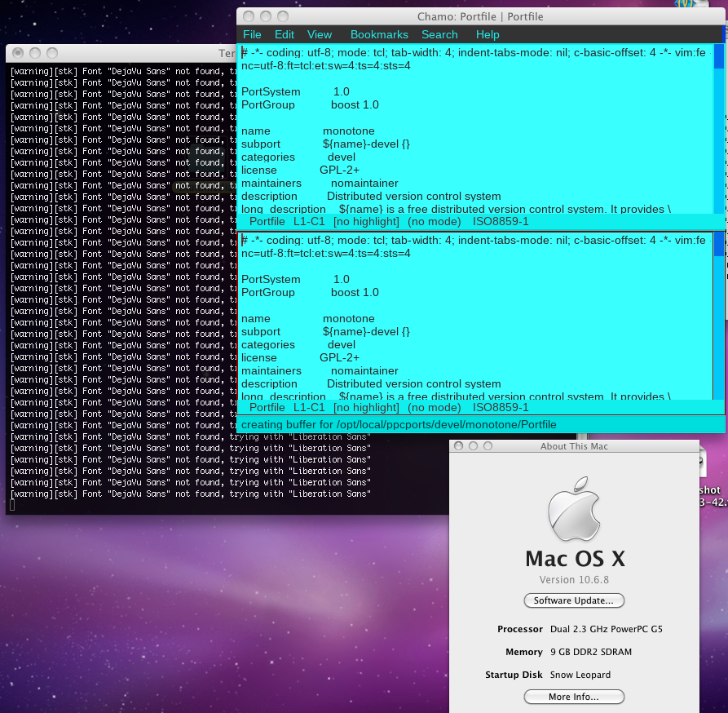The image size is (728, 713).
Task: Click '(no mode)' in upper pane status line
Action: pyautogui.click(x=434, y=222)
